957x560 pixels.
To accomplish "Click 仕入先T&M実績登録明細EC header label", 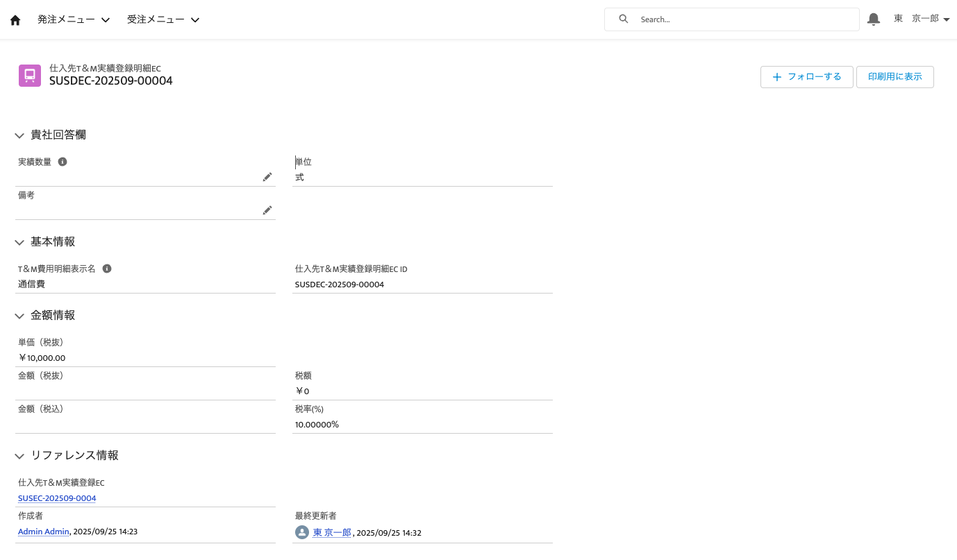I will [x=105, y=68].
